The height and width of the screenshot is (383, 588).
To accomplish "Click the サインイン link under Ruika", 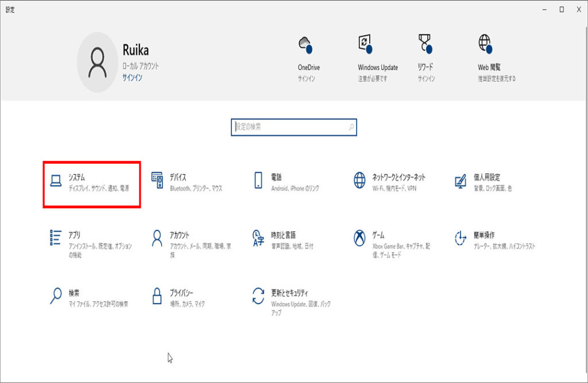I will (132, 78).
